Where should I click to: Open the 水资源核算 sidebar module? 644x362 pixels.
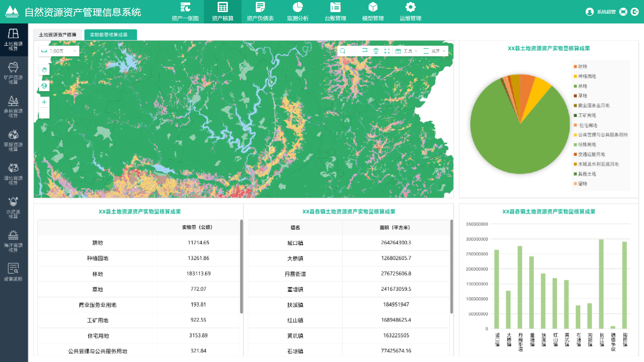[x=13, y=207]
